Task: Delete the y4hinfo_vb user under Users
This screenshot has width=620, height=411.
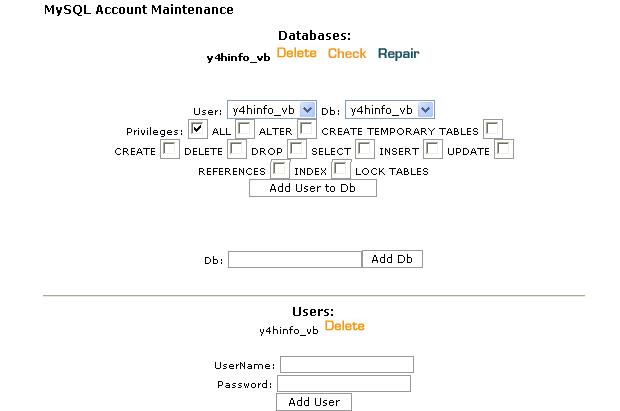Action: (345, 326)
